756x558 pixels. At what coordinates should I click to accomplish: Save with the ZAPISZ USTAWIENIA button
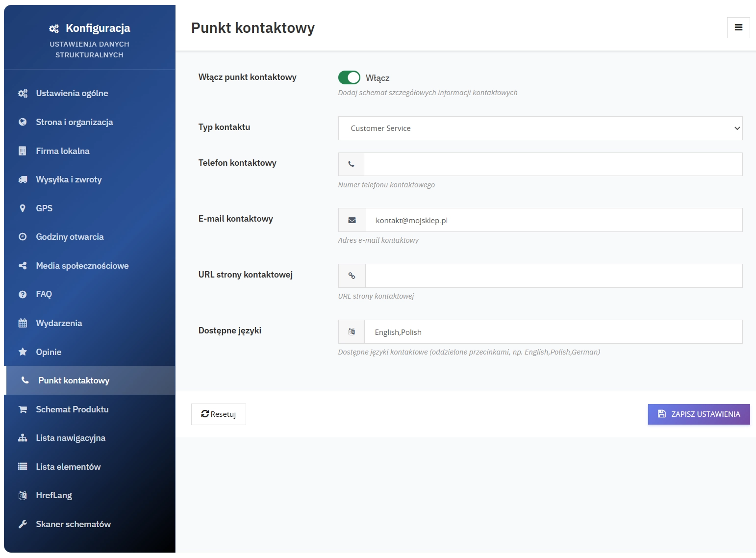pos(699,414)
